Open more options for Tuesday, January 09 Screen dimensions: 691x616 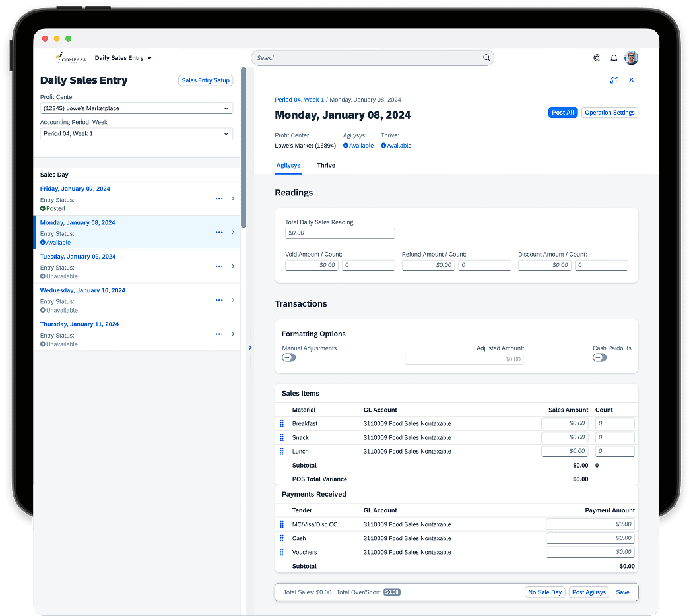click(x=219, y=266)
